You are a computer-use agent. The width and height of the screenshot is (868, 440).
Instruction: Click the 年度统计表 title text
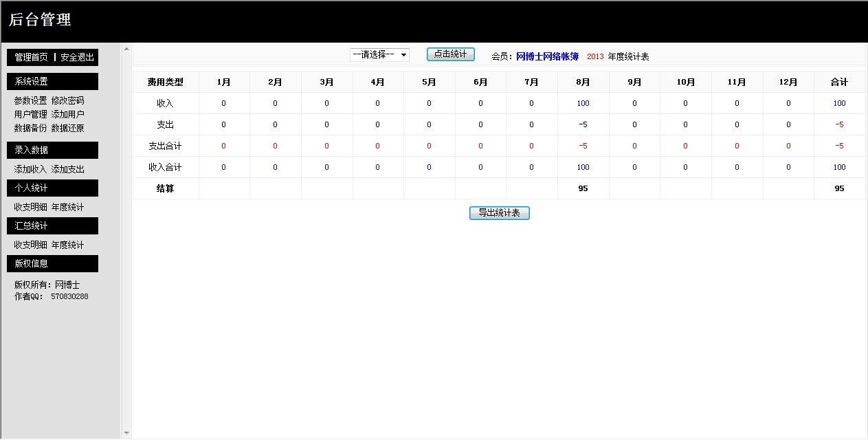click(628, 56)
